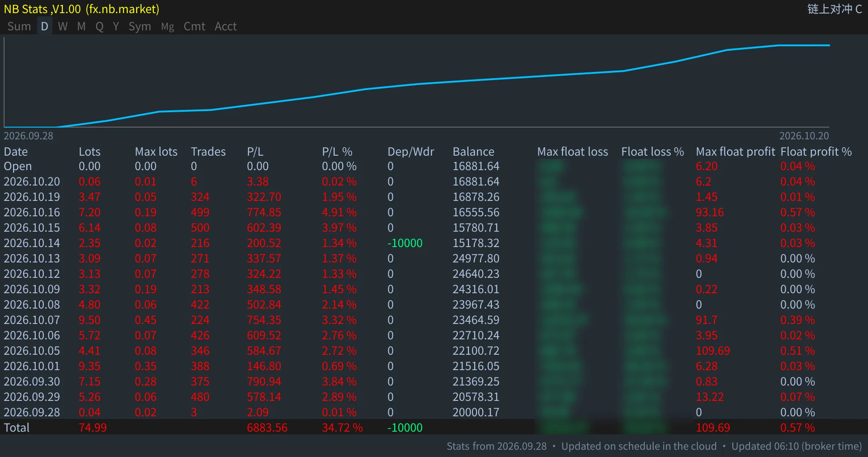Image resolution: width=868 pixels, height=457 pixels.
Task: Click balance 20578.31 for 2026.09.29
Action: [x=476, y=397]
